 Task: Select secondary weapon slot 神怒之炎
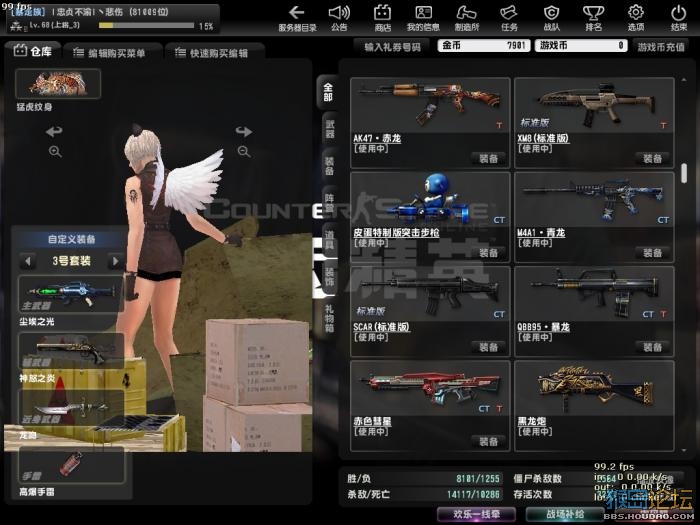71,351
